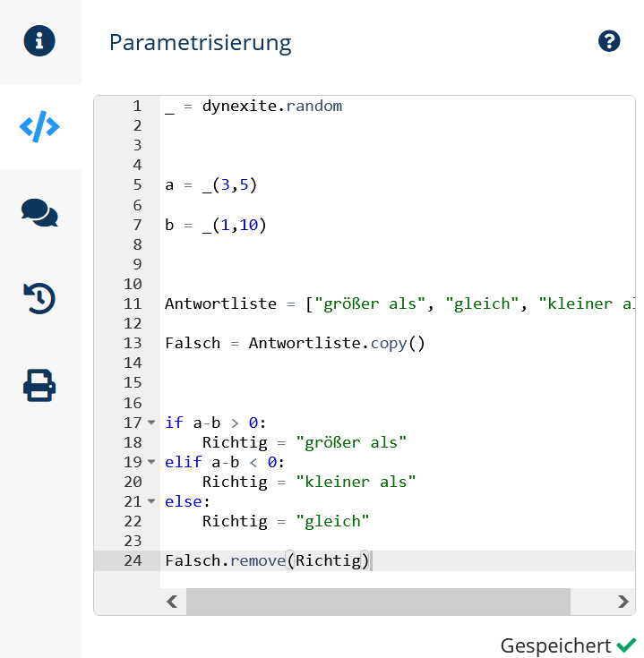Collapse the elif block fold arrow on line 19
The width and height of the screenshot is (644, 658).
tap(151, 462)
